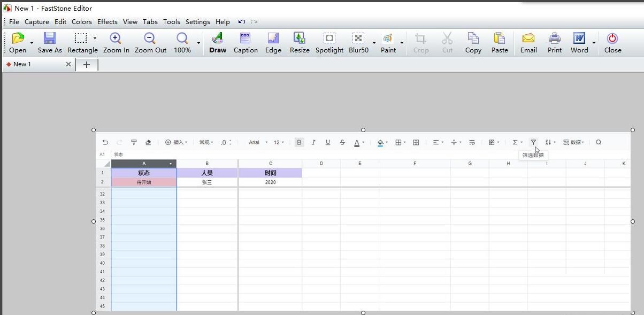Viewport: 644px width, 315px height.
Task: Click the Cut scissors icon
Action: pos(447,39)
